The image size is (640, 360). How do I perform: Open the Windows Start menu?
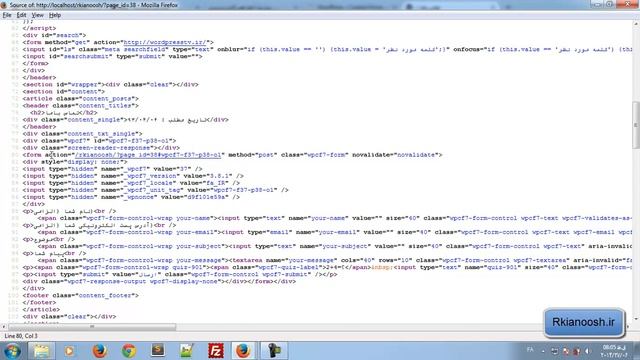click(x=12, y=351)
